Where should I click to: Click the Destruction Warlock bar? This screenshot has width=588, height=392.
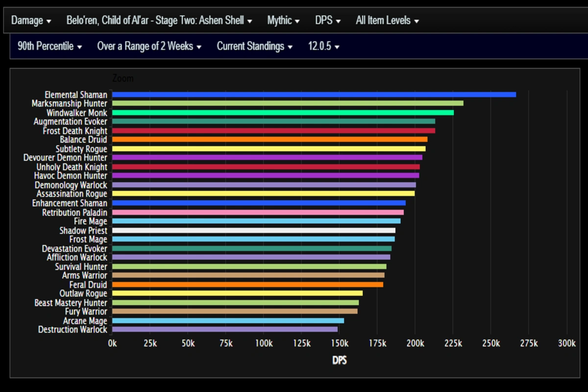(225, 329)
